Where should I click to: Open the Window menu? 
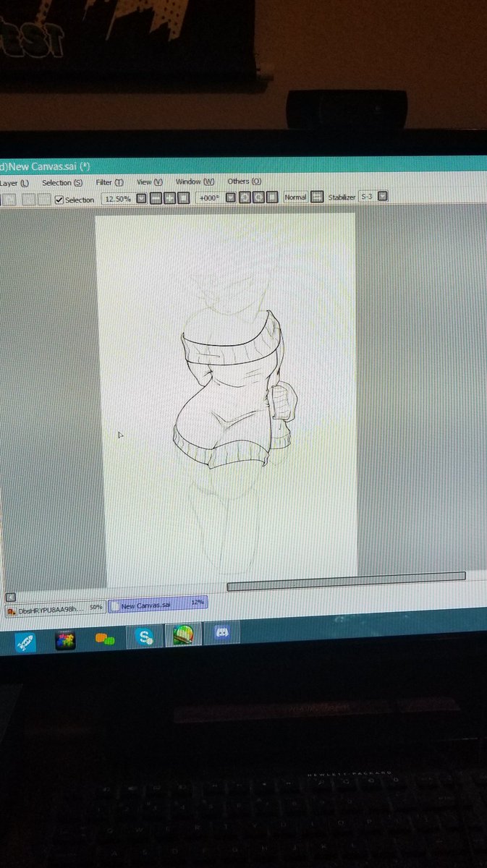195,182
